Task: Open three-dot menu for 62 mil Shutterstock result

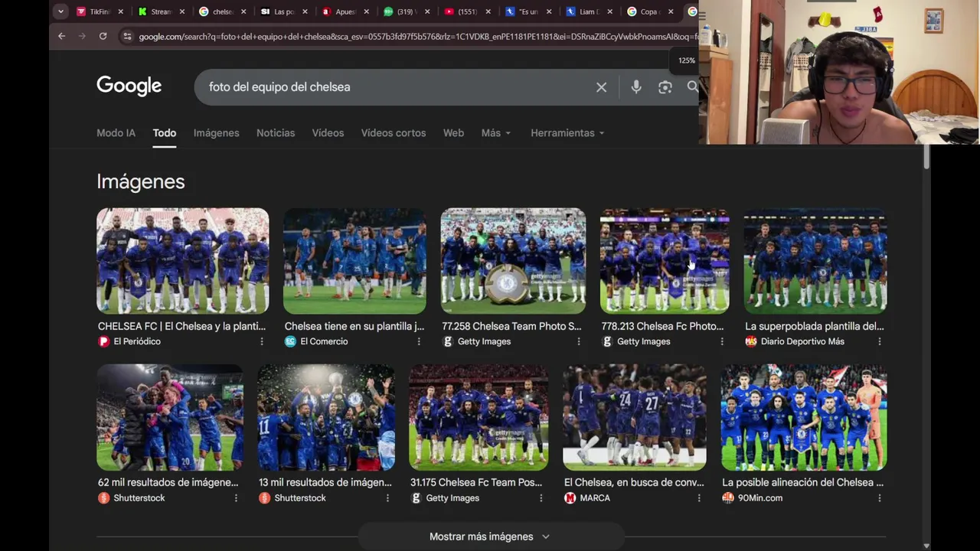Action: 236,497
